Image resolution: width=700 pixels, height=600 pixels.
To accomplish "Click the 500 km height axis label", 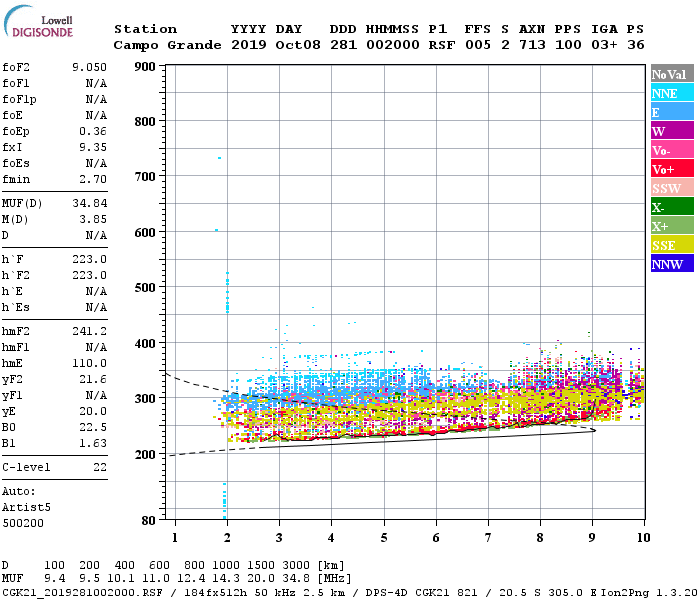I will [145, 288].
